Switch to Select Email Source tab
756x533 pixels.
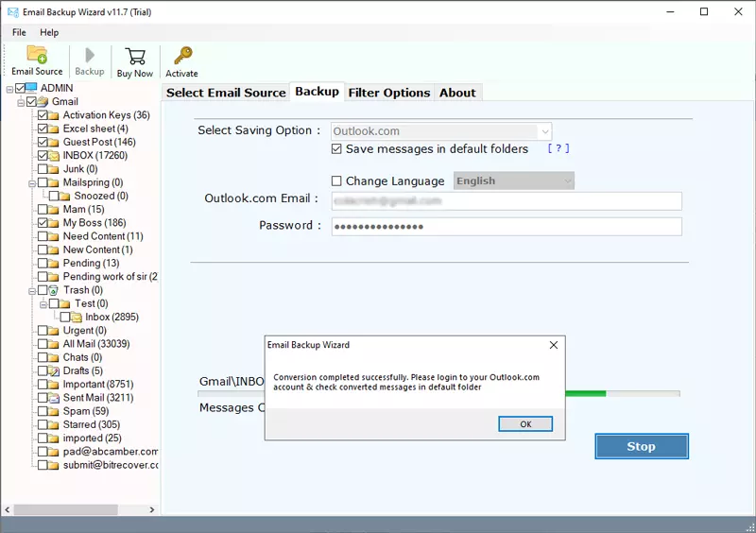pyautogui.click(x=226, y=93)
